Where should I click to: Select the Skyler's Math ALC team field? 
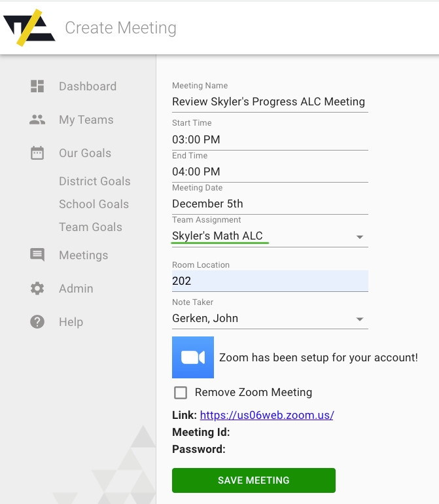pos(270,236)
